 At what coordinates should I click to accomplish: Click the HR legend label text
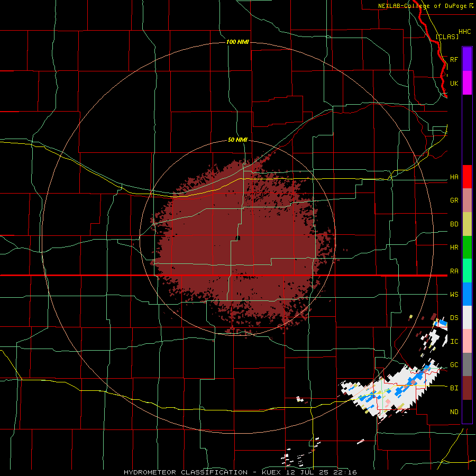click(x=454, y=248)
